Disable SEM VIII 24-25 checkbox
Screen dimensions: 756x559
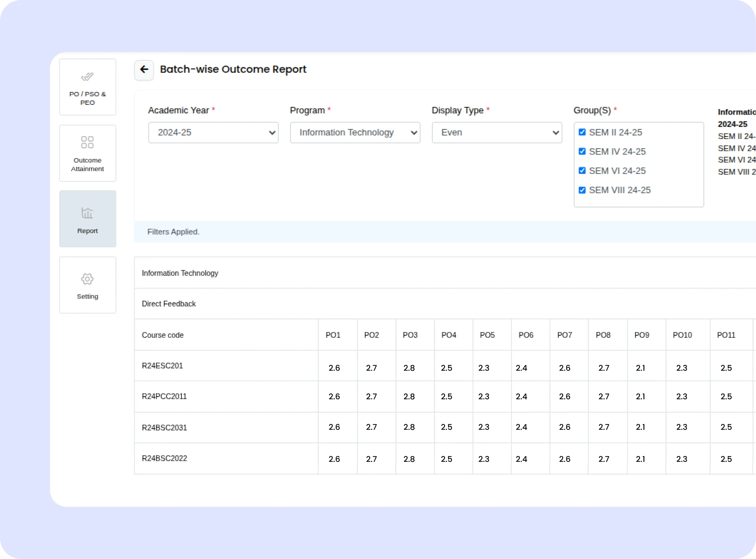[582, 190]
